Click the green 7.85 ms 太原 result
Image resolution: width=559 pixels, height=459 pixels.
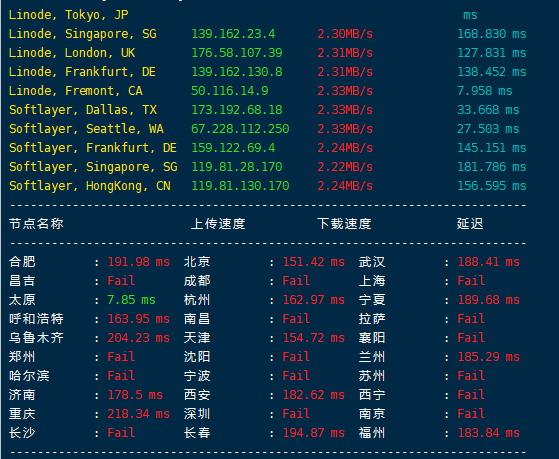click(132, 300)
